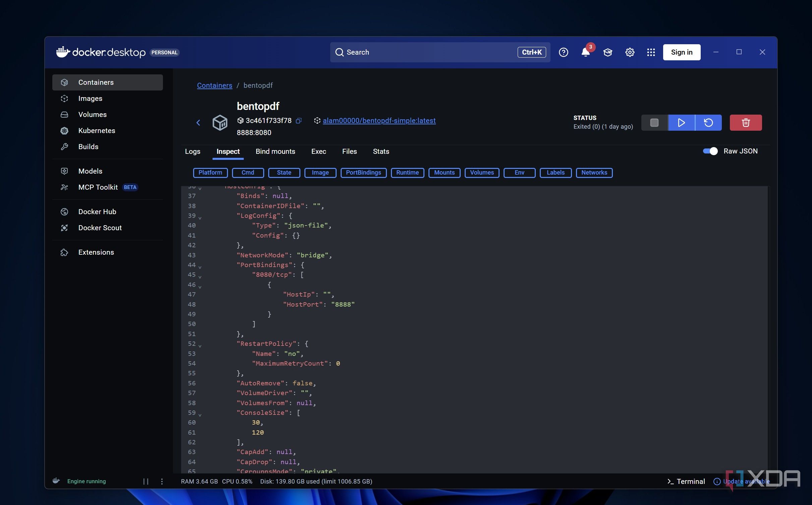812x505 pixels.
Task: Delete the bentopdf container with trash icon
Action: click(x=746, y=123)
